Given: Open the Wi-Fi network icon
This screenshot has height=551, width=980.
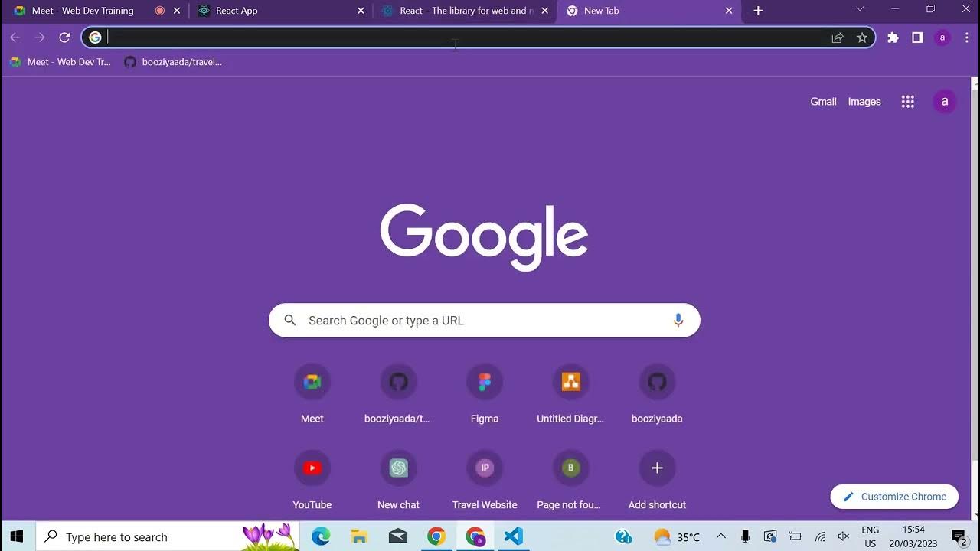Looking at the screenshot, I should [x=820, y=536].
